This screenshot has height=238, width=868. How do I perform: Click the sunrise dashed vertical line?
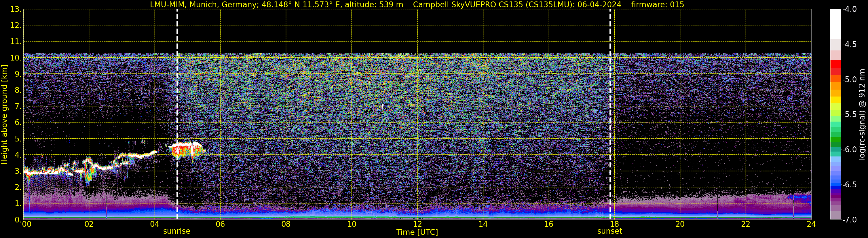pyautogui.click(x=177, y=114)
